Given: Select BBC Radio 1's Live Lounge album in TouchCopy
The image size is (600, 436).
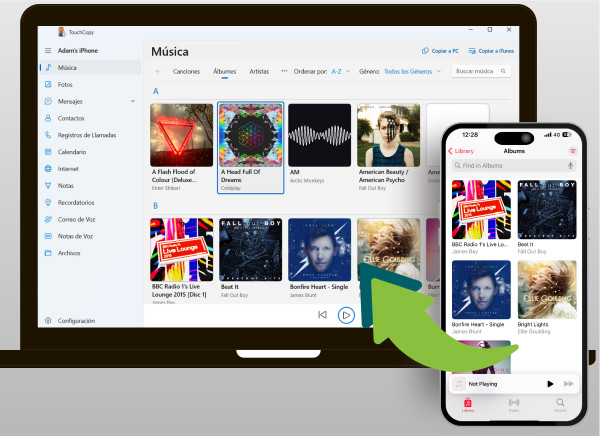Looking at the screenshot, I should click(x=182, y=261).
